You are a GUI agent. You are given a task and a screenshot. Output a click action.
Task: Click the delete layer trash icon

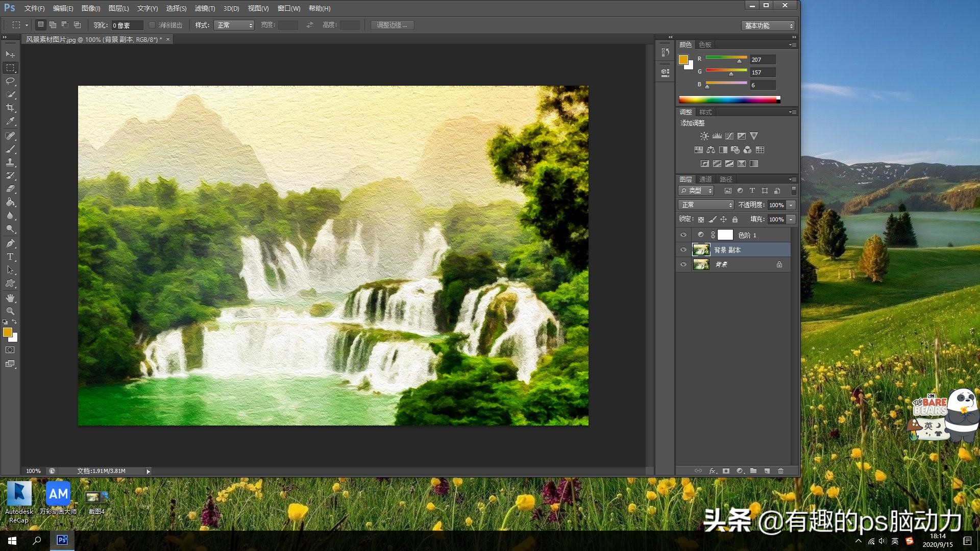[x=780, y=471]
